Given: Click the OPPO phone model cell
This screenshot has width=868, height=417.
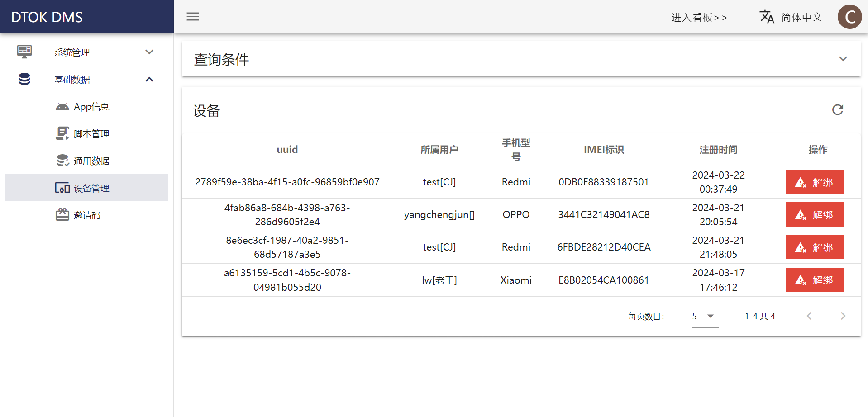Looking at the screenshot, I should (x=516, y=214).
